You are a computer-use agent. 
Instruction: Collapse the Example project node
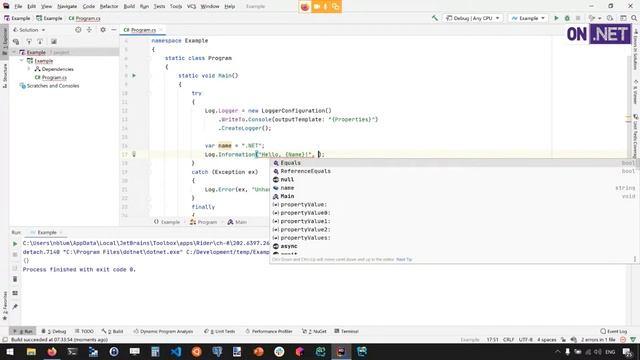coord(22,61)
